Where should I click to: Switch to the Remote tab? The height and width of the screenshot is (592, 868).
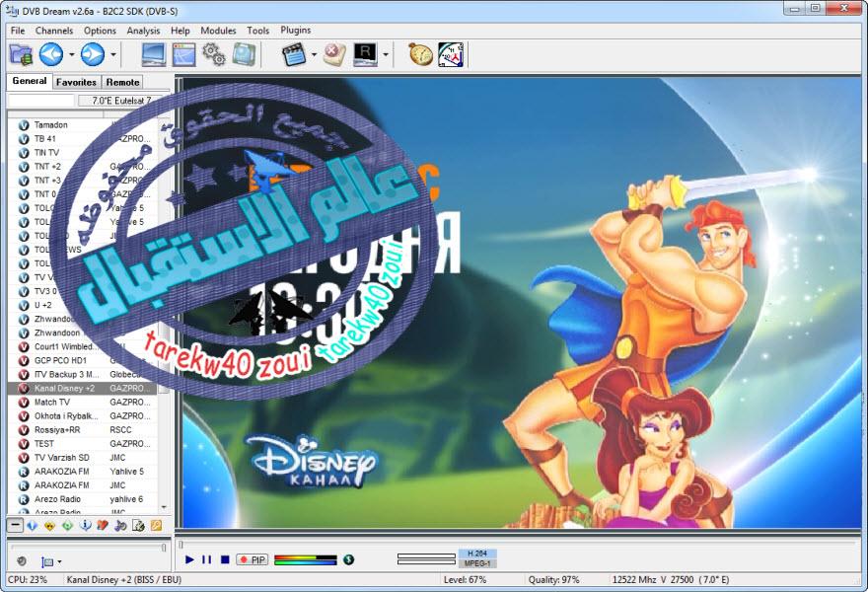[x=123, y=82]
